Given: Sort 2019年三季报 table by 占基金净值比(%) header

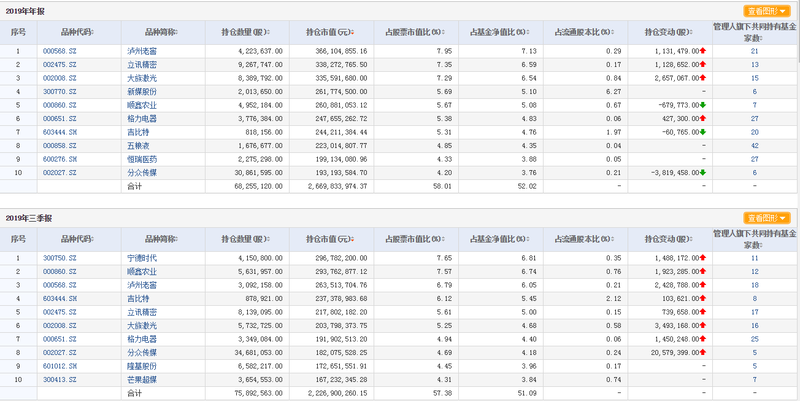Looking at the screenshot, I should tap(499, 239).
